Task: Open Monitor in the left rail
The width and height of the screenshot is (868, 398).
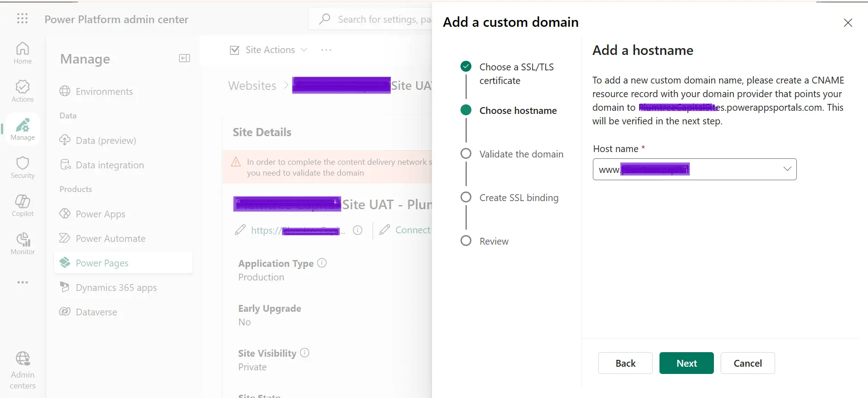Action: click(23, 244)
